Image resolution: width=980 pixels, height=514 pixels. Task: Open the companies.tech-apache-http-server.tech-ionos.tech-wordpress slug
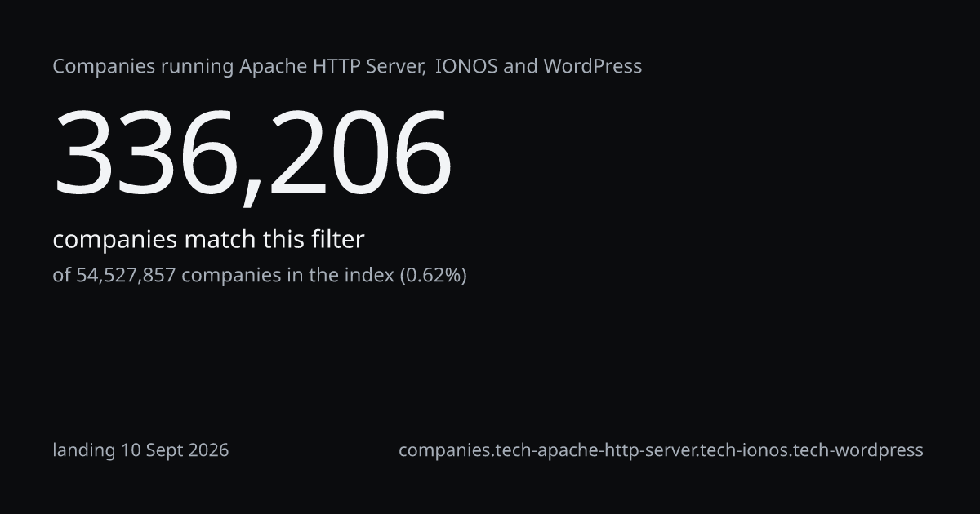point(661,450)
